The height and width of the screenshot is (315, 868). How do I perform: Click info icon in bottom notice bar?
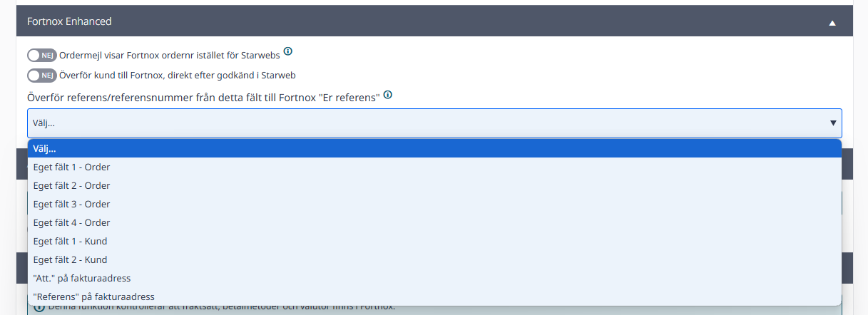[x=39, y=307]
